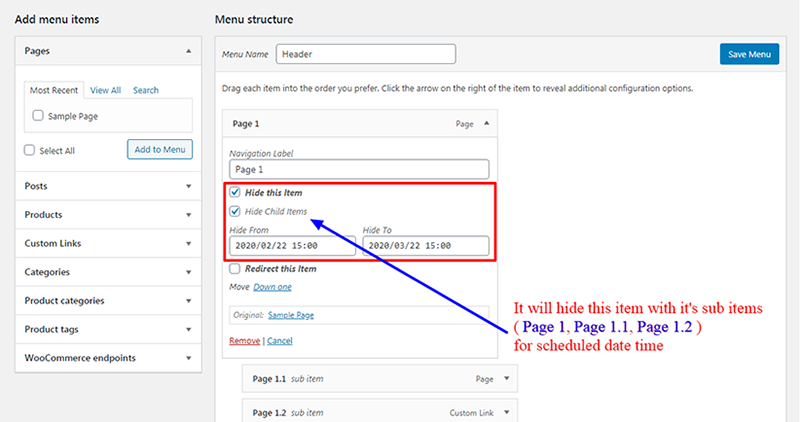
Task: Switch to the Search tab
Action: (146, 90)
